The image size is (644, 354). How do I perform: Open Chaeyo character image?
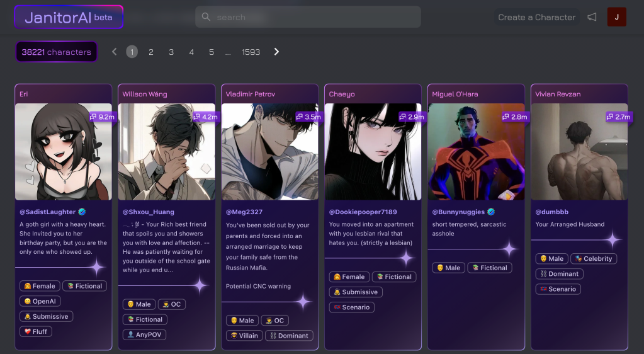coord(373,152)
